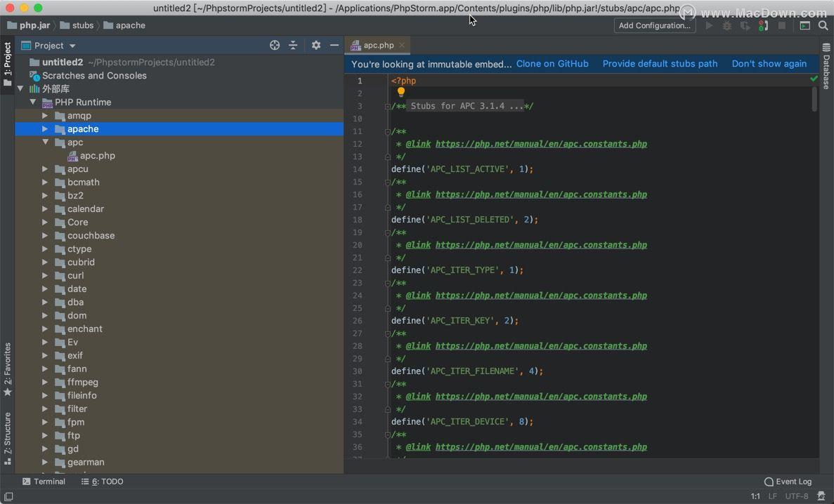The image size is (834, 504).
Task: Expand the bcmath folder
Action: (x=45, y=182)
